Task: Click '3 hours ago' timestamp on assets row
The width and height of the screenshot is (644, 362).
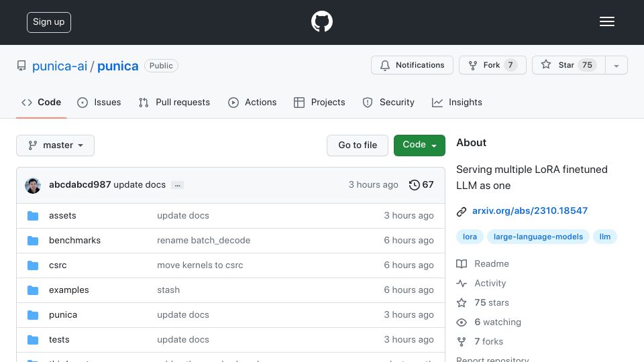Action: pos(409,215)
